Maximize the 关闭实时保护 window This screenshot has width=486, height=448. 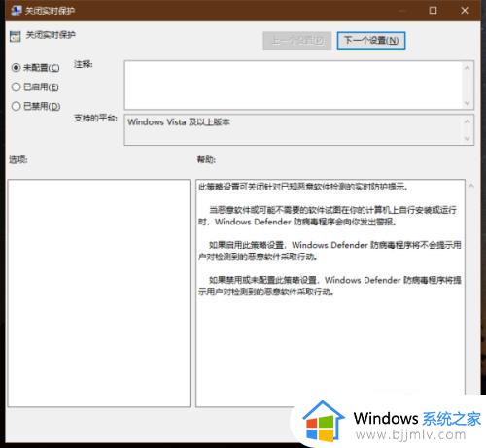[x=433, y=11]
